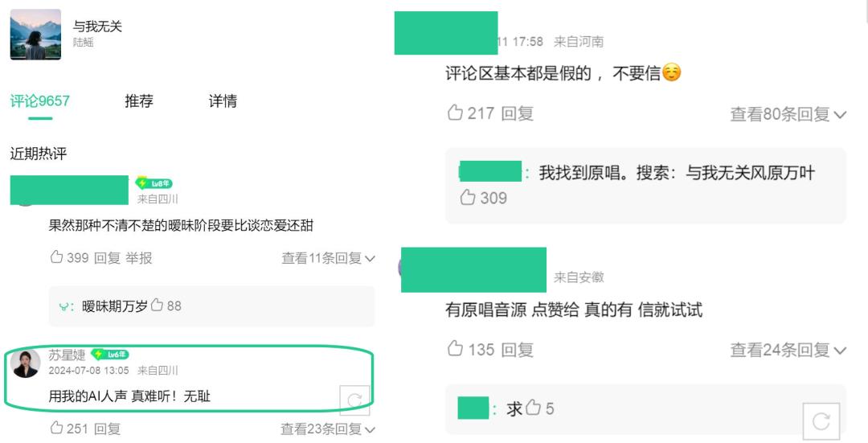Reply to the 暧昧阶段 comment
868x443 pixels.
tap(107, 258)
